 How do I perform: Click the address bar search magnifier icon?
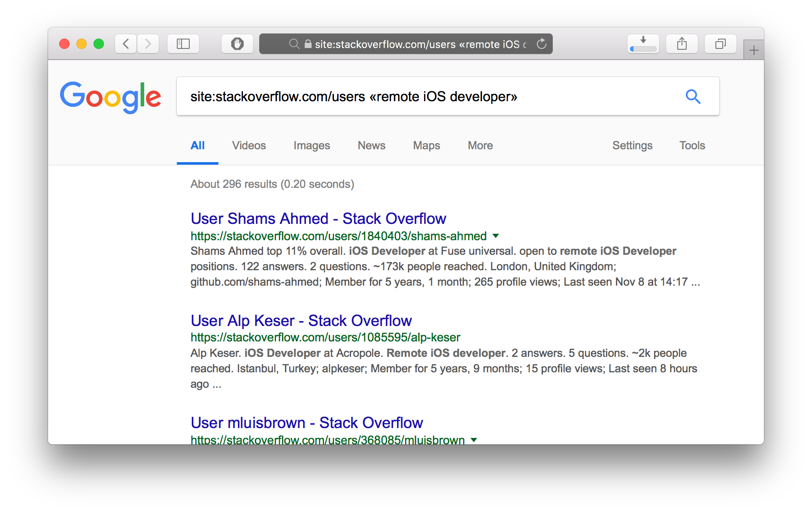294,44
